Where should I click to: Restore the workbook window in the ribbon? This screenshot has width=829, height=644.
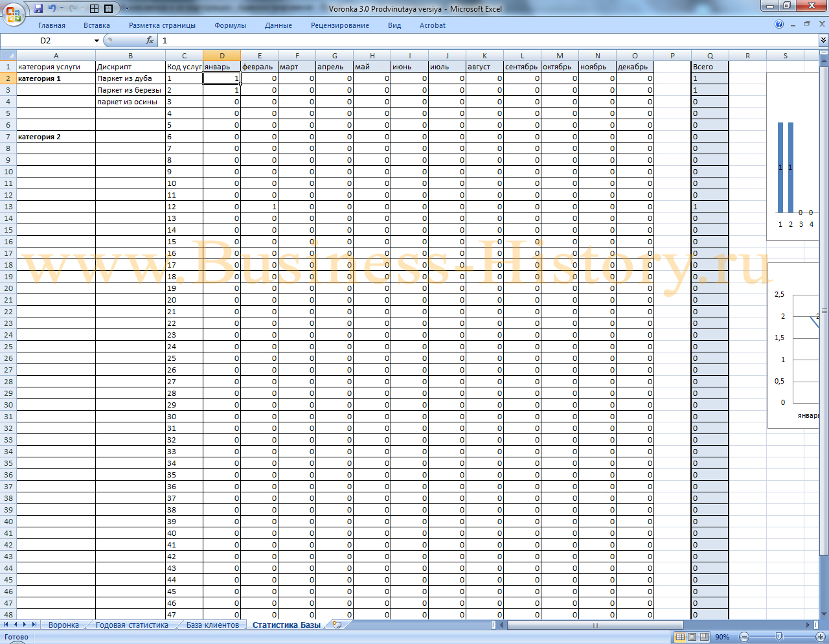point(807,24)
